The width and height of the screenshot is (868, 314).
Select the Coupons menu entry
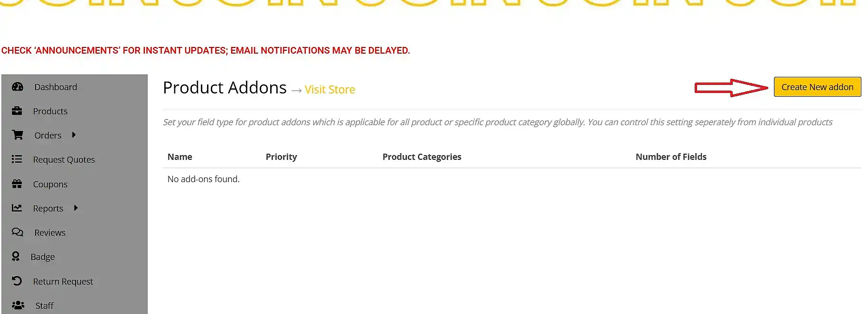(x=50, y=185)
